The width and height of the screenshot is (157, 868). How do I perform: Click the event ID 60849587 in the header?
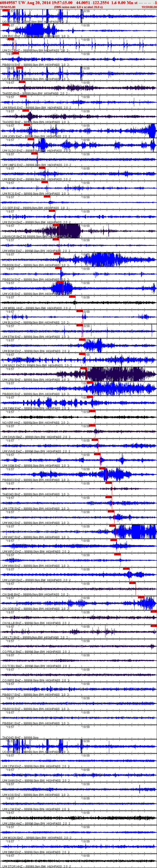point(8,2)
